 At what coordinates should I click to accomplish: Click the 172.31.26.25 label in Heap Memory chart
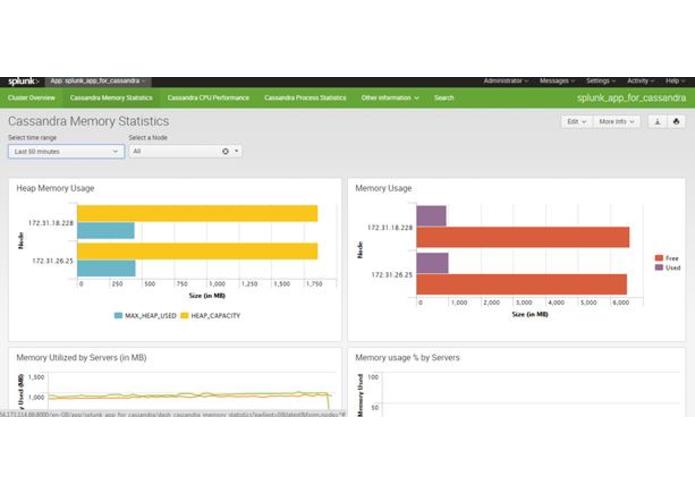53,261
